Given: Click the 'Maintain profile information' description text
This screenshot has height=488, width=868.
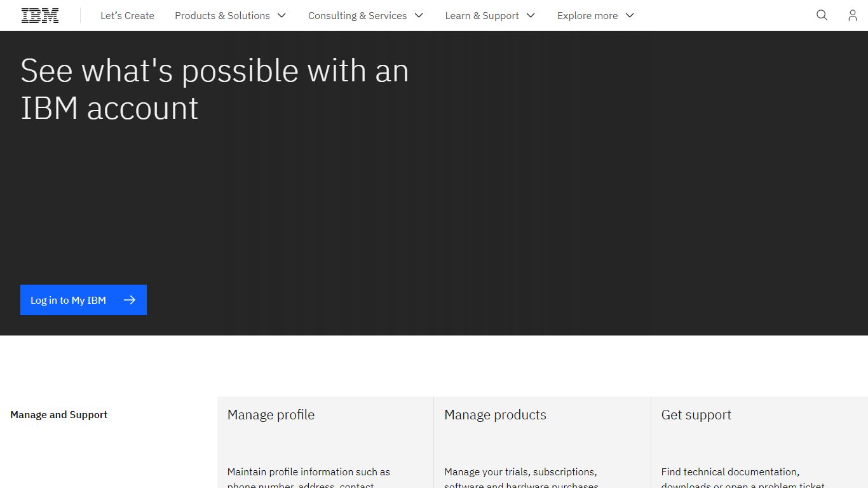Looking at the screenshot, I should click(x=309, y=472).
